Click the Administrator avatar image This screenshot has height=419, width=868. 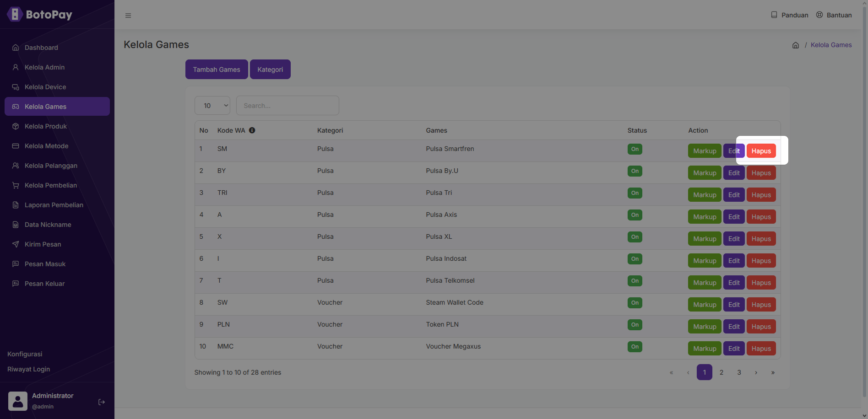click(x=18, y=401)
